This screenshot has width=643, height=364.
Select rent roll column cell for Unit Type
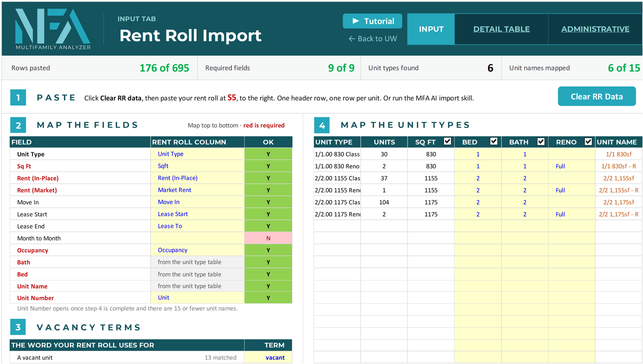[x=197, y=154]
